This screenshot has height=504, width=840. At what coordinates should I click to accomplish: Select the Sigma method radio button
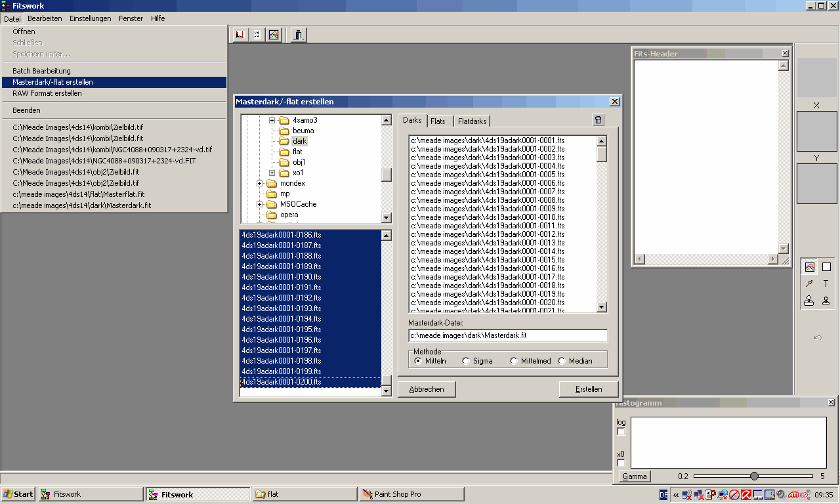coord(466,361)
